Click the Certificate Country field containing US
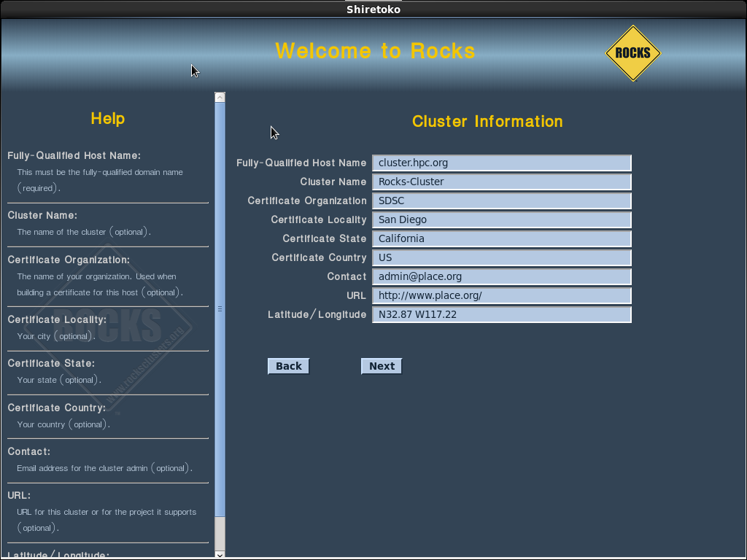 (x=501, y=257)
